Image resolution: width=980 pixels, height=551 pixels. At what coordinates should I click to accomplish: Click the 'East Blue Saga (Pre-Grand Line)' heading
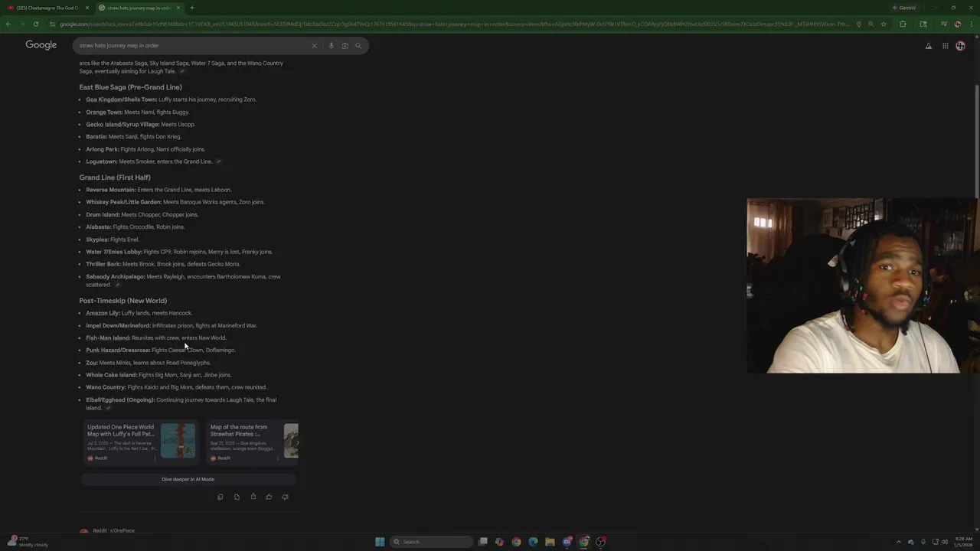tap(130, 87)
